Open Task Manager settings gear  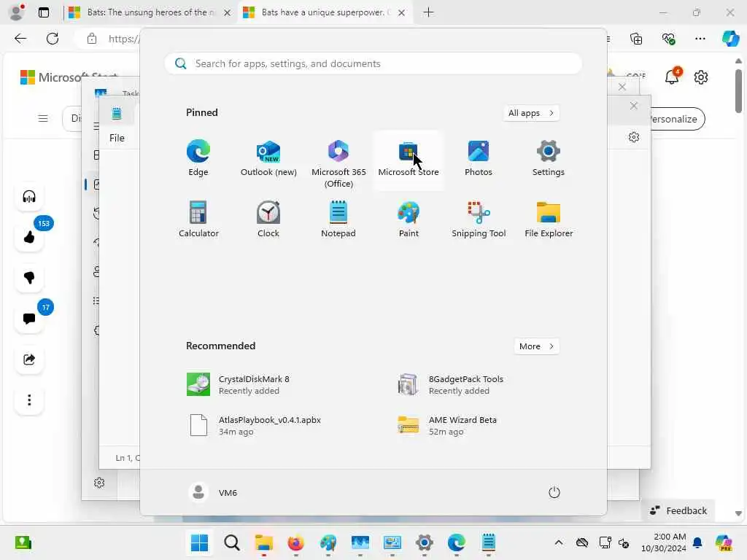[x=99, y=483]
